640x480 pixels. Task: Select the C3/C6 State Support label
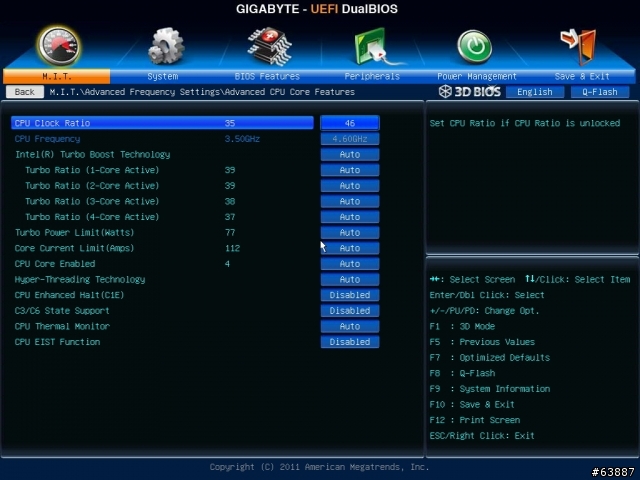(62, 311)
